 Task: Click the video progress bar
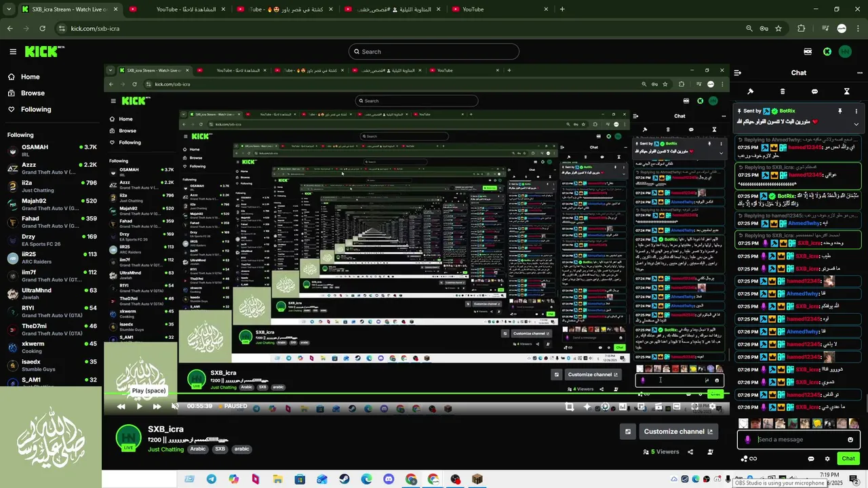point(416,394)
